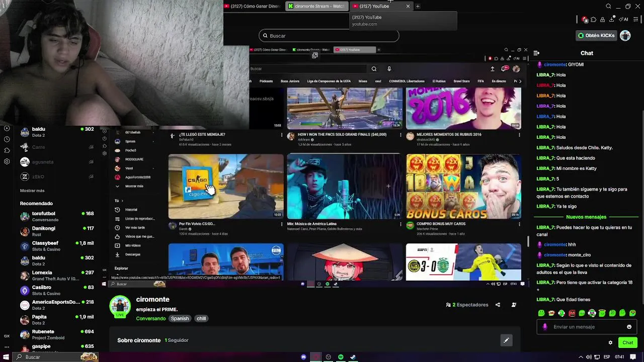Click more options on CS:GO video
The height and width of the screenshot is (362, 644).
pos(282,224)
